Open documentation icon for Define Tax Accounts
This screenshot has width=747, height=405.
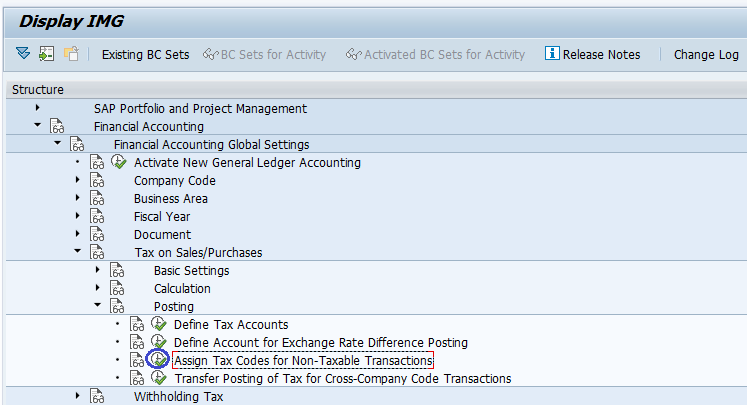[137, 324]
